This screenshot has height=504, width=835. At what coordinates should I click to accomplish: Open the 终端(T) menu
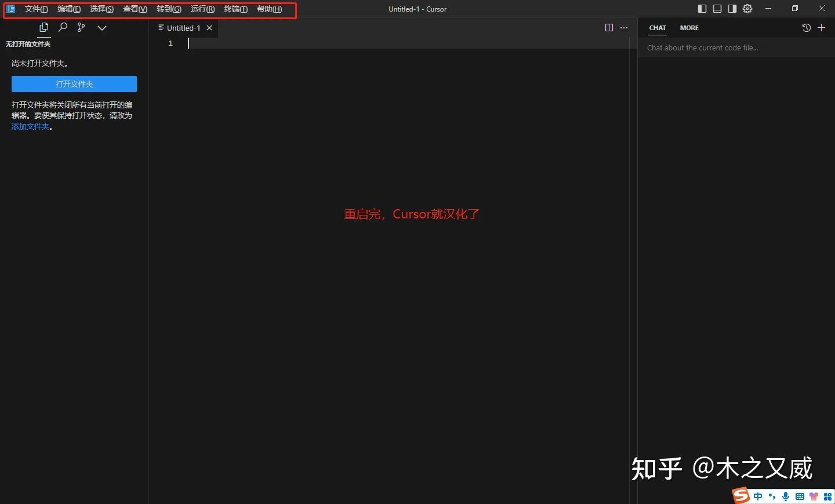pyautogui.click(x=235, y=9)
